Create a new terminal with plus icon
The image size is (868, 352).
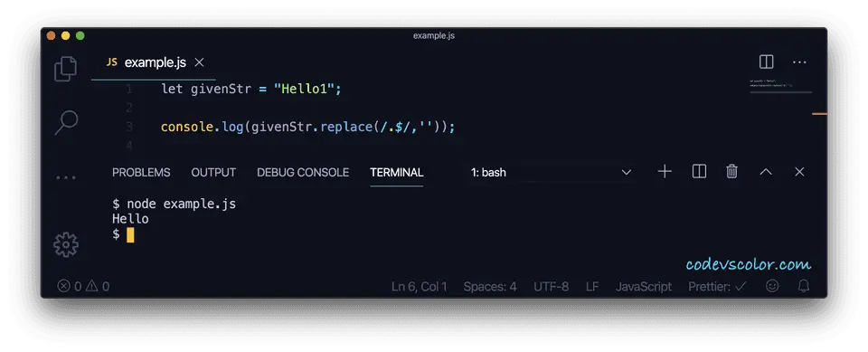tap(665, 172)
